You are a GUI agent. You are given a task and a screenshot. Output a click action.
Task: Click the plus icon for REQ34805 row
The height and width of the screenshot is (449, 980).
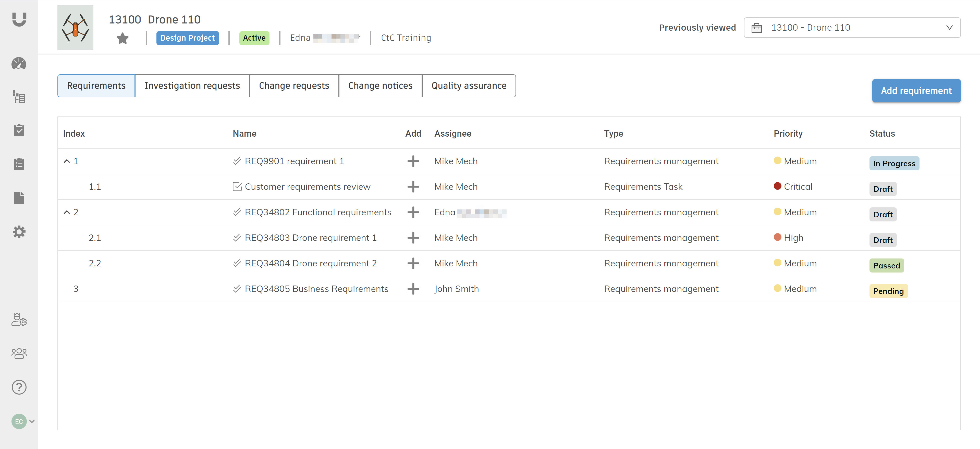point(413,289)
